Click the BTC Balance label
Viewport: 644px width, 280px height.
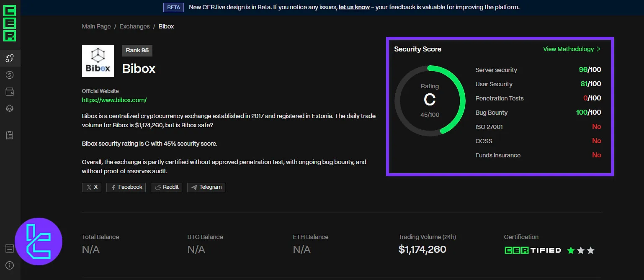(x=205, y=237)
